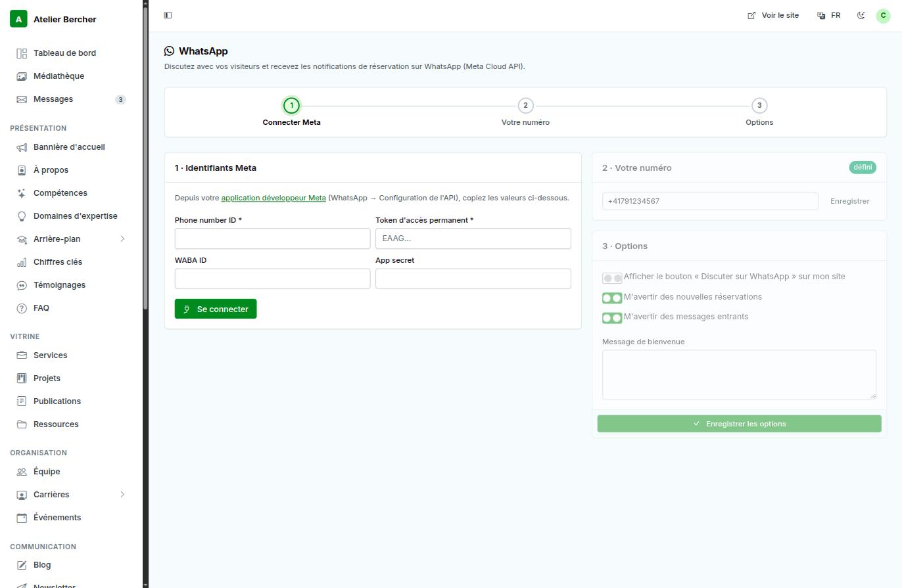Click the FAQ question mark icon
Viewport: 902px width, 588px height.
coord(22,308)
